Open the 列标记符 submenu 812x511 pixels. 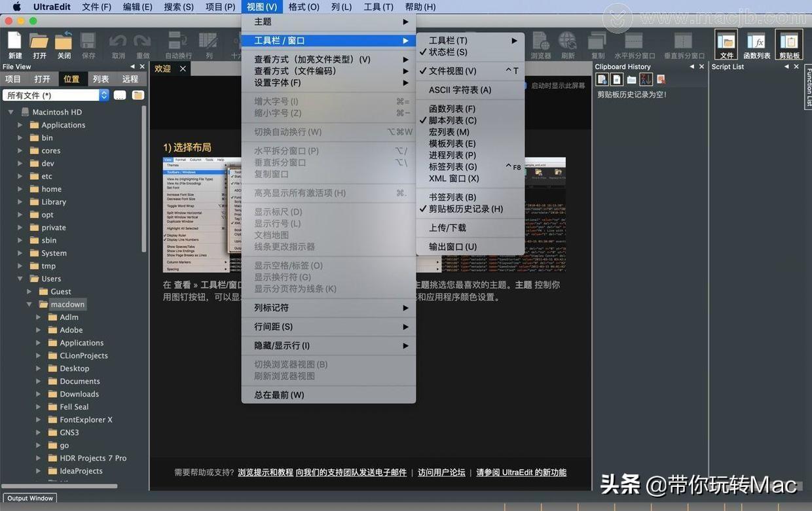pos(329,308)
